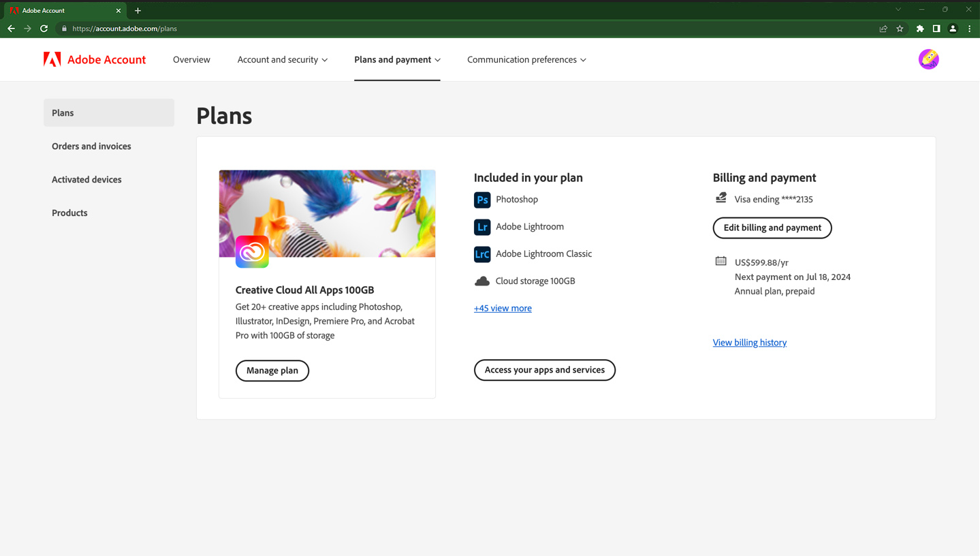Click Edit billing and payment button
Screen dimensions: 980x556
tap(772, 228)
